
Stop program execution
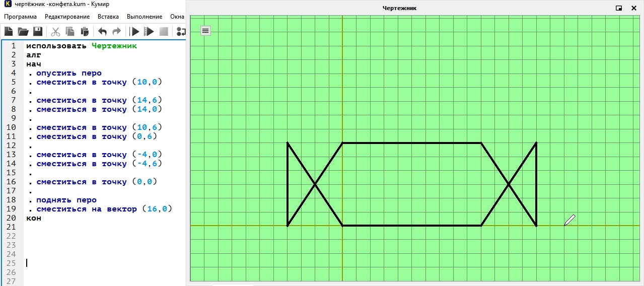tap(164, 32)
